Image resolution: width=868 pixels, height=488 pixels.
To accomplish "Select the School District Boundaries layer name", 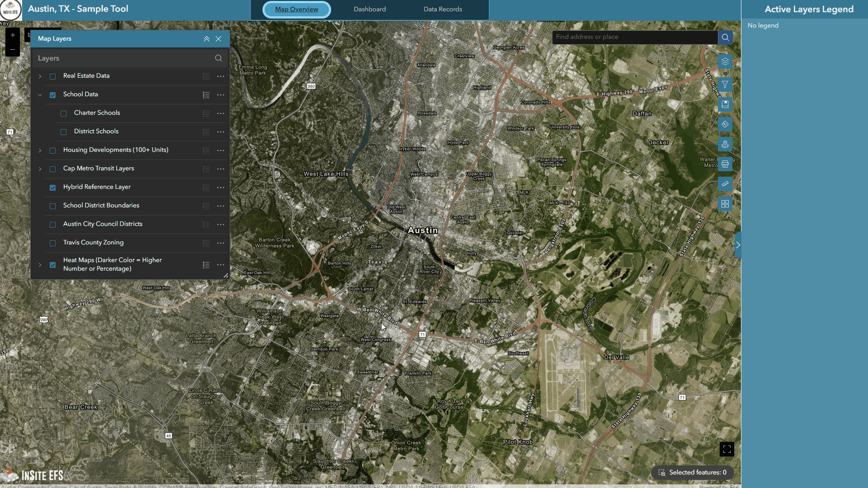I will (101, 206).
